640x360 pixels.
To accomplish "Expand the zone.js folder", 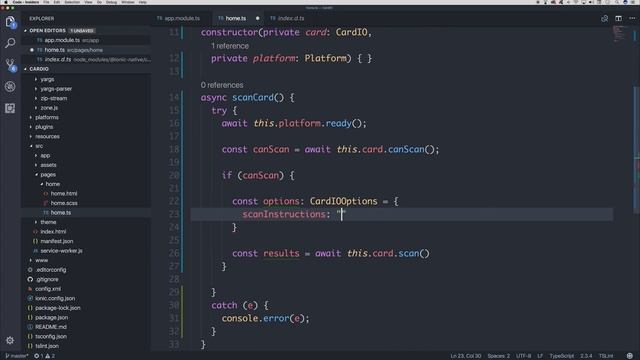I will 49,108.
